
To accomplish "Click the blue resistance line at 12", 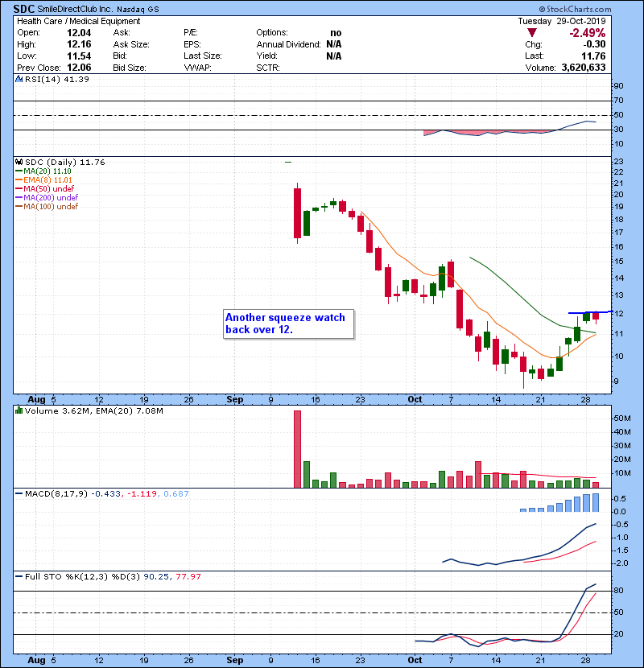I will (590, 313).
